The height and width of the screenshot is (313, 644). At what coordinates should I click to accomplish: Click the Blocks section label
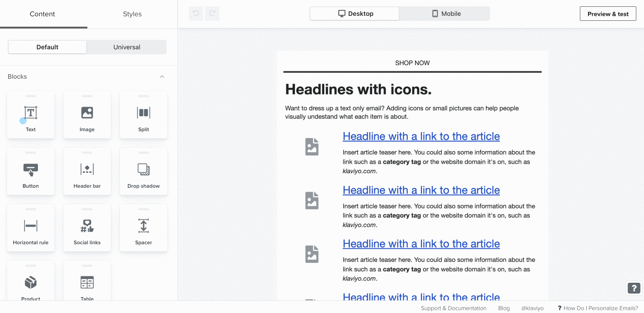coord(17,76)
